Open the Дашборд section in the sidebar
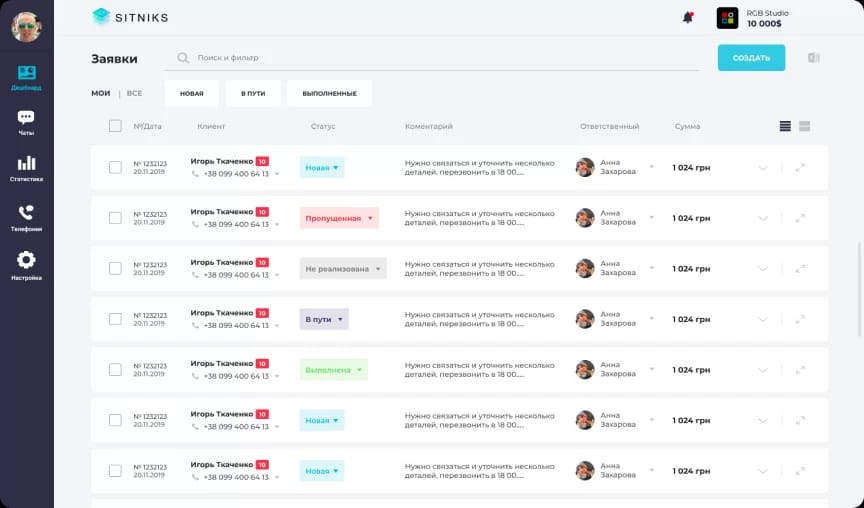 (x=26, y=78)
